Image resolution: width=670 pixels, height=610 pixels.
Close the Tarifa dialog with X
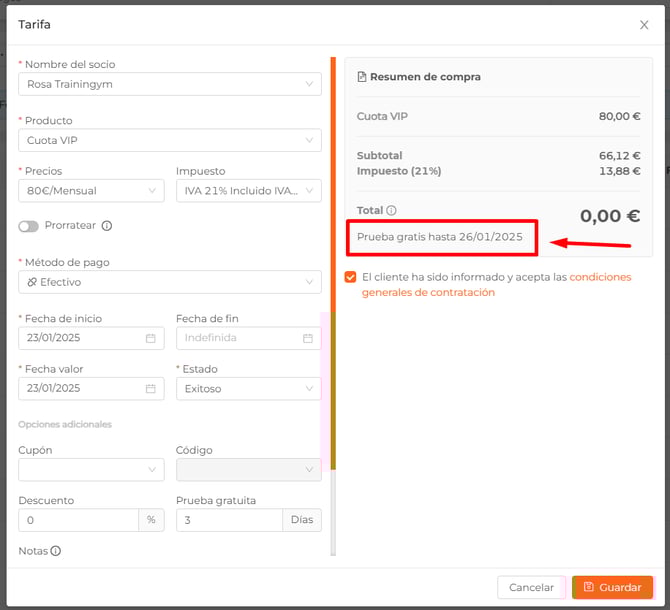pos(644,25)
